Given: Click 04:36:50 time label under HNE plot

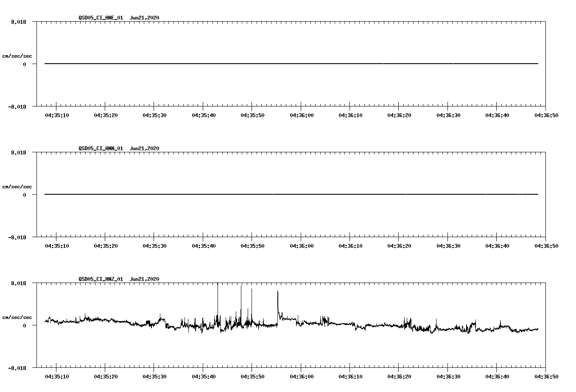Looking at the screenshot, I should (546, 115).
